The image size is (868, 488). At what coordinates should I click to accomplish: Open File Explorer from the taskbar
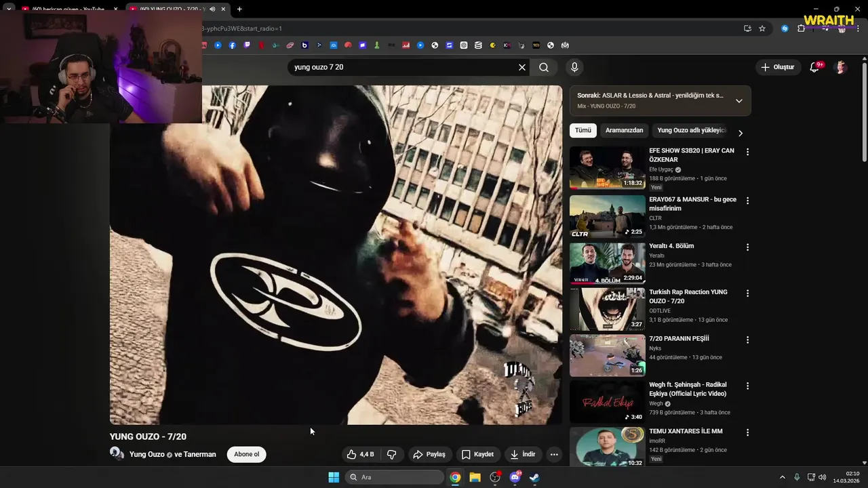(x=475, y=477)
